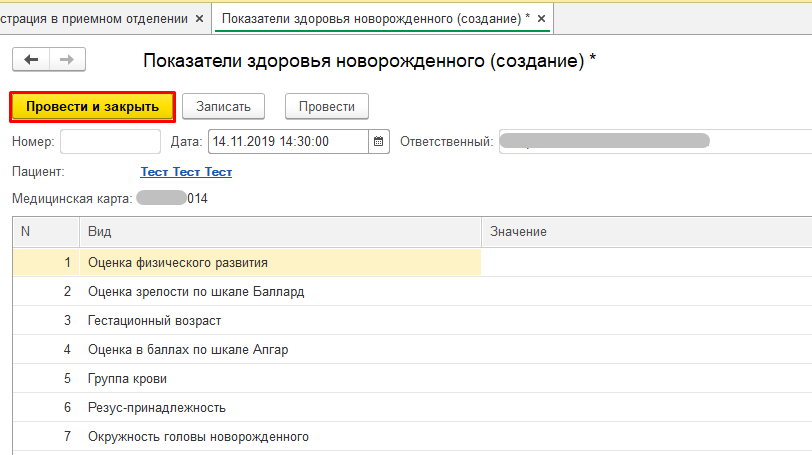Screen dimensions: 812x455
Task: Click the 'Значение' column header
Action: tap(518, 232)
